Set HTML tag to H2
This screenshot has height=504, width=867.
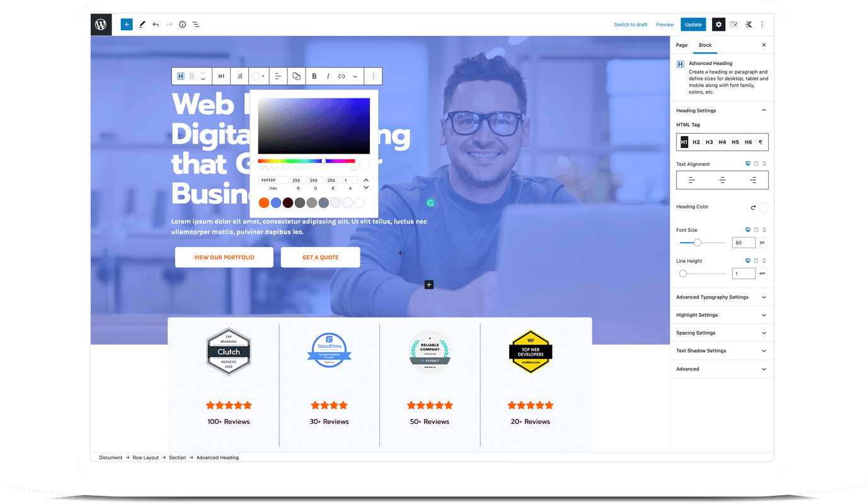click(x=696, y=142)
